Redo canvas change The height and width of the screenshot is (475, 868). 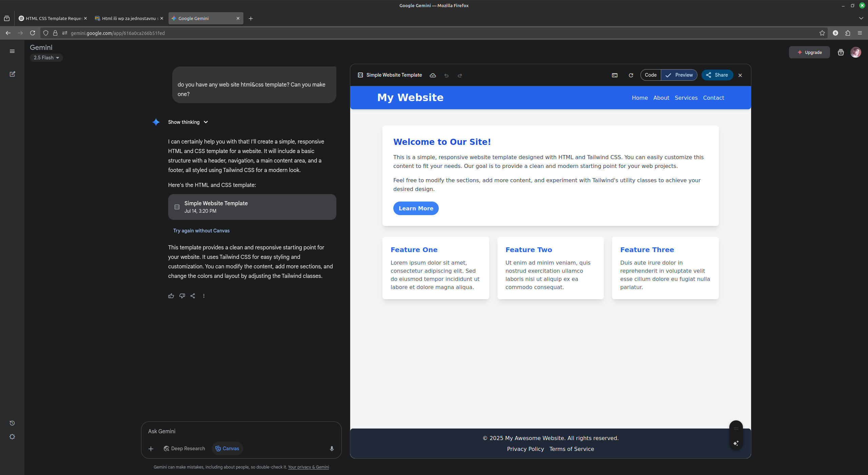pos(460,75)
